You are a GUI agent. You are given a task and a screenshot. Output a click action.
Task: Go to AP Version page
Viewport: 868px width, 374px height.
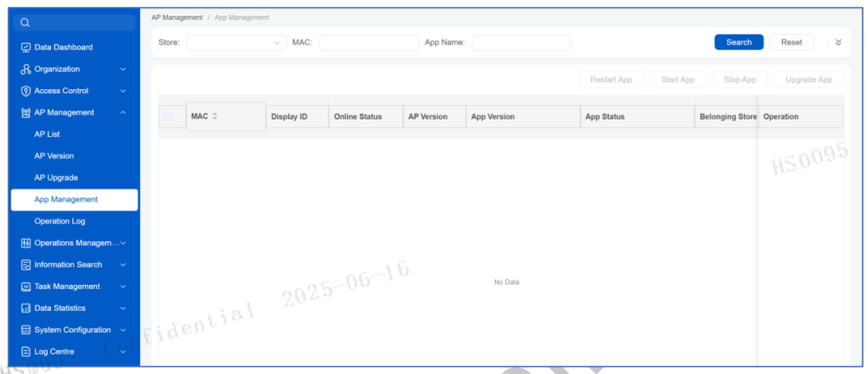(x=74, y=156)
